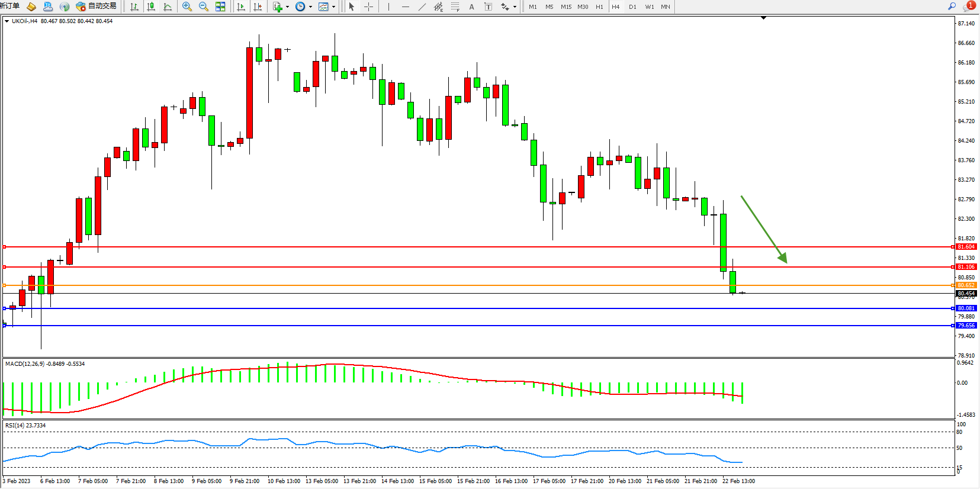Pick the Fibonacci retracement tool
The height and width of the screenshot is (489, 980).
[455, 7]
